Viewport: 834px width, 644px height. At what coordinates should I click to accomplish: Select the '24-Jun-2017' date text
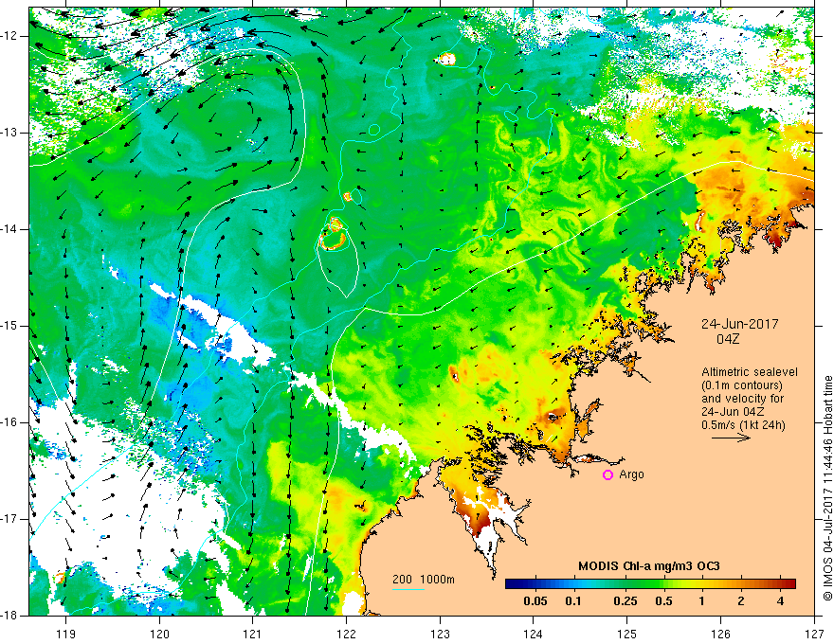[740, 324]
